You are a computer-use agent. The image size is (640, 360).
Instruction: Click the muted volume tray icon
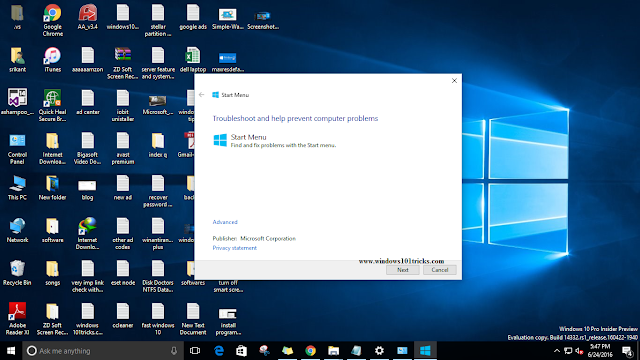(x=579, y=351)
